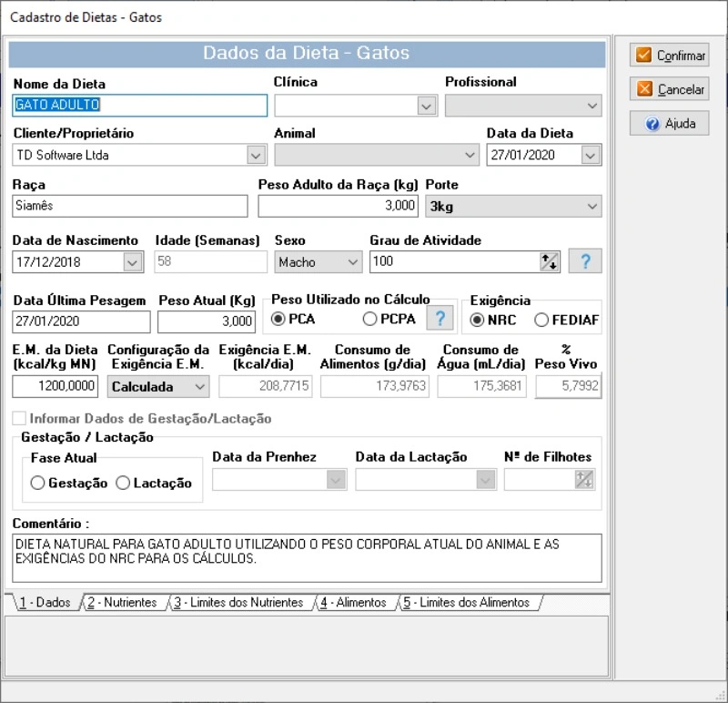Click the question mark beside PCPA option
Viewport: 728px width, 703px height.
click(440, 319)
